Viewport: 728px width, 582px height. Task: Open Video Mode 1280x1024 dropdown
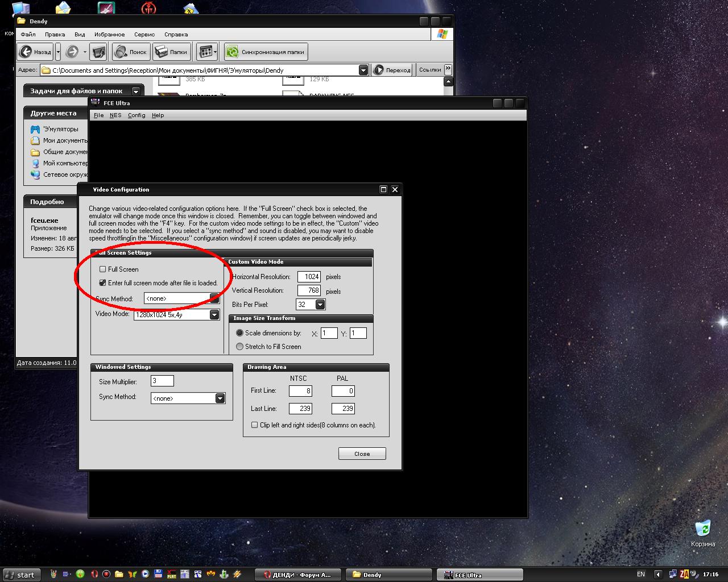click(214, 314)
